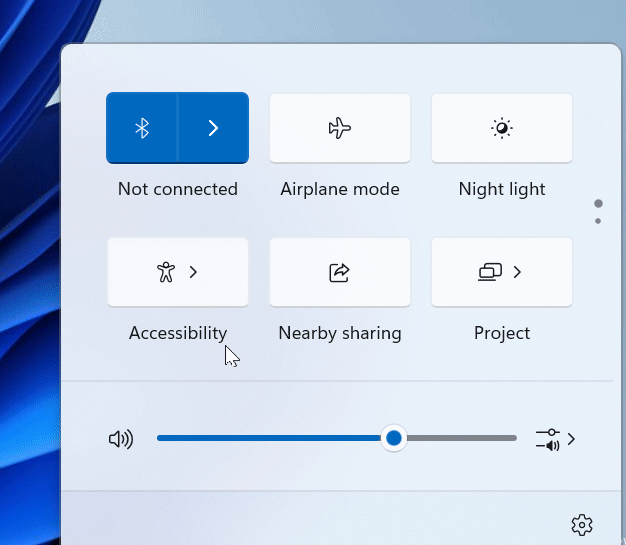Click the 'Accessibility' label text
This screenshot has width=626, height=545.
pos(178,333)
